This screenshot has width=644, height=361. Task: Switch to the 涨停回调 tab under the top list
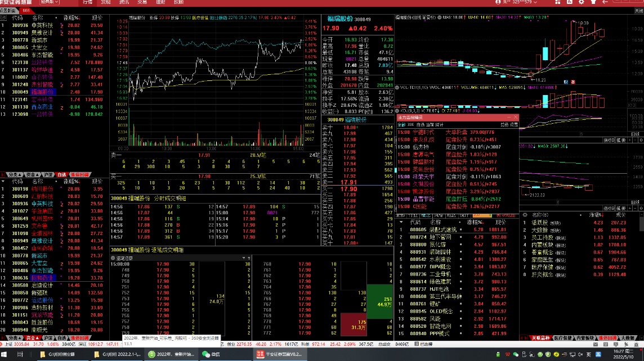click(80, 175)
